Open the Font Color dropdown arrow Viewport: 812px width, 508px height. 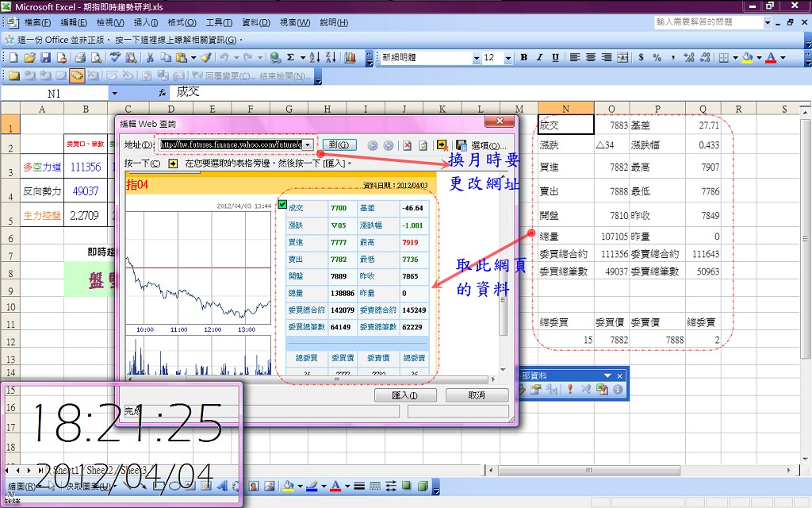[783, 57]
